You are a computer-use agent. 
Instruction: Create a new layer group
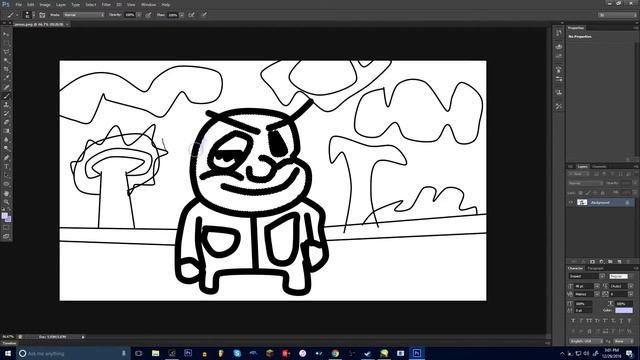[610, 262]
